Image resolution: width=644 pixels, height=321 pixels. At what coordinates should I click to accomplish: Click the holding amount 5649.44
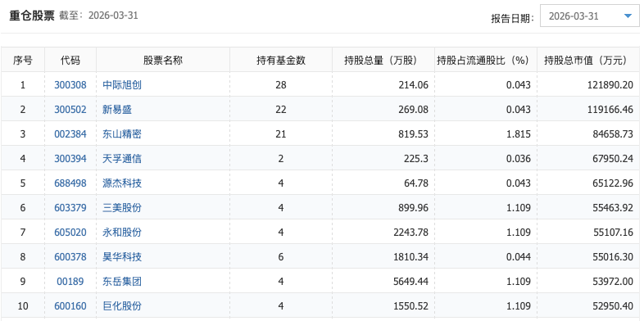point(410,282)
